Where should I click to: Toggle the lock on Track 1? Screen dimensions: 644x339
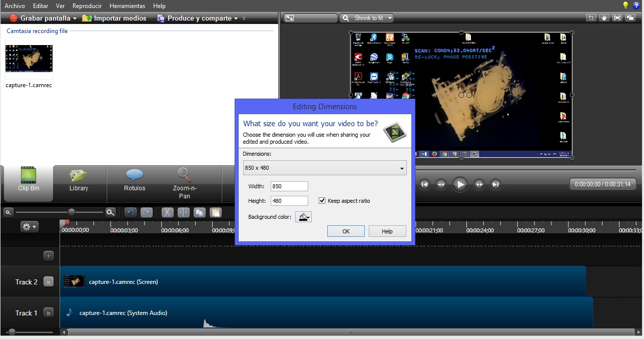point(48,313)
